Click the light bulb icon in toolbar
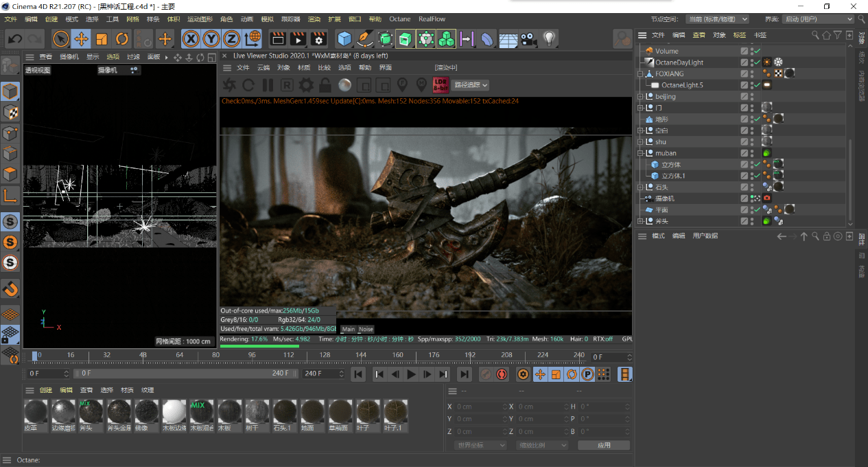Screen dimensions: 868x467 click(550, 39)
